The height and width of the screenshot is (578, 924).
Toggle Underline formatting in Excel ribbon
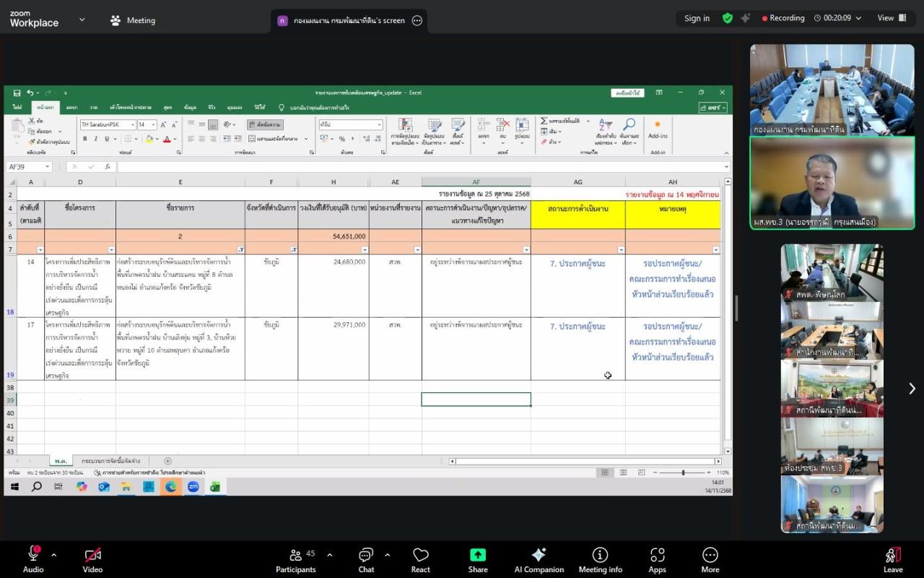coord(106,139)
